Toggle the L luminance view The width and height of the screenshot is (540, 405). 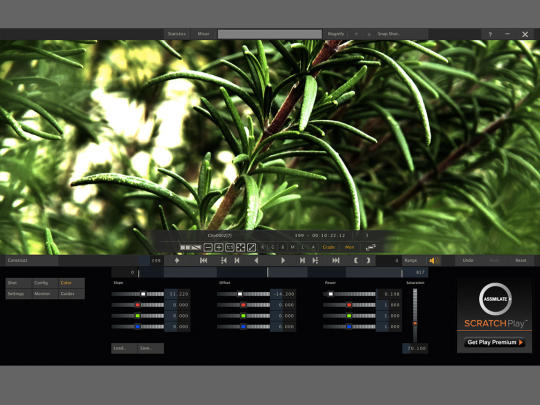(x=303, y=247)
